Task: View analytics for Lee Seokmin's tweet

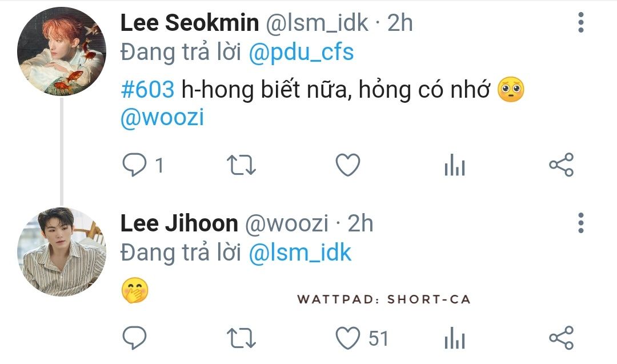Action: (x=455, y=165)
